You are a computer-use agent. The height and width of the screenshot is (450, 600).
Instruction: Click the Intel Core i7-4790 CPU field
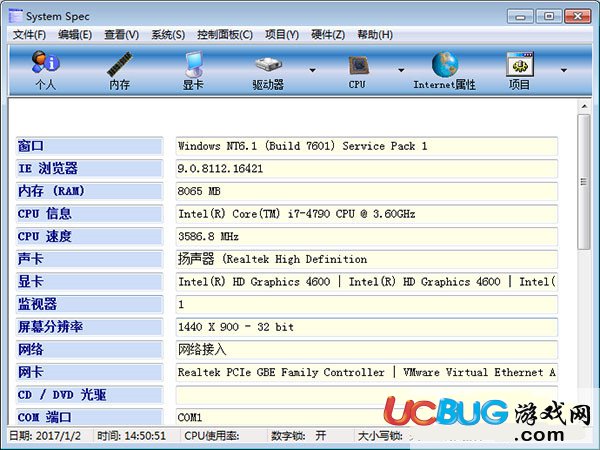coord(367,214)
